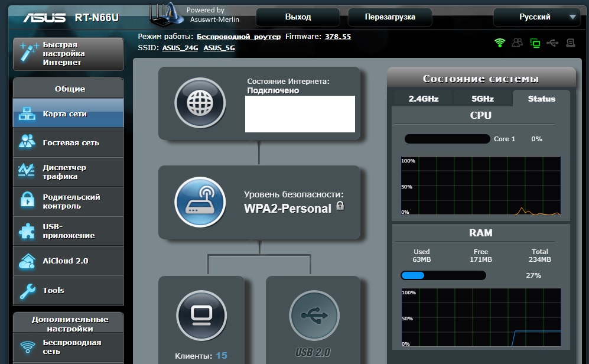This screenshot has width=589, height=364.
Task: Click the wireless network Wi-Fi sidebar icon
Action: coord(27,347)
